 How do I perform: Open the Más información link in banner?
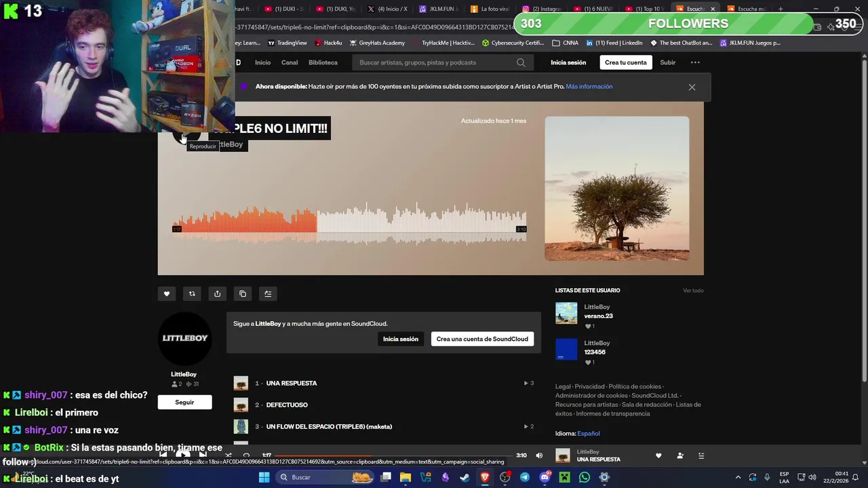pos(589,87)
